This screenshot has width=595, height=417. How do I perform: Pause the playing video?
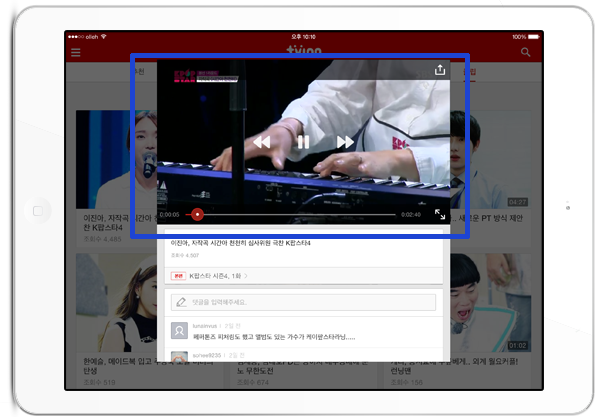pyautogui.click(x=303, y=142)
